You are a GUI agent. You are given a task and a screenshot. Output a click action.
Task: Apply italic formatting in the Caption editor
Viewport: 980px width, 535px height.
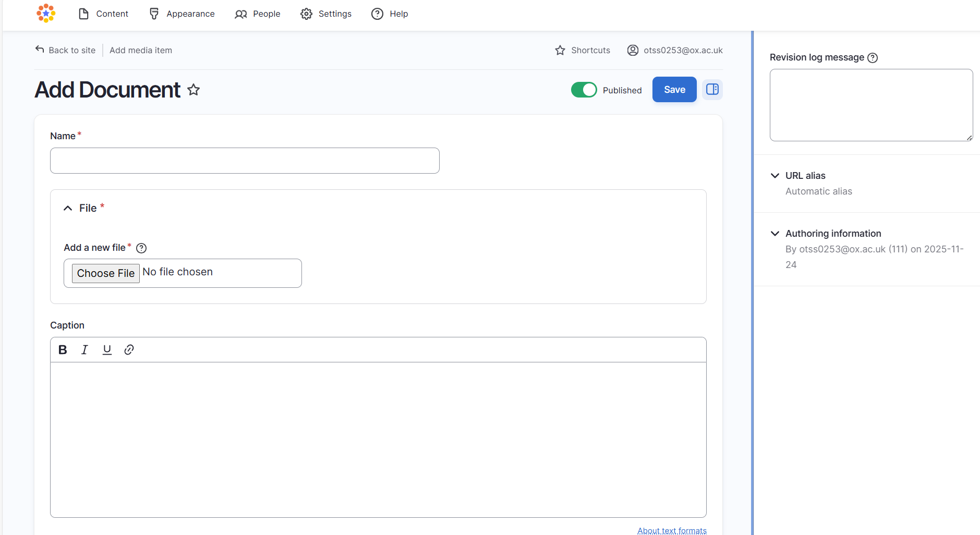coord(84,349)
